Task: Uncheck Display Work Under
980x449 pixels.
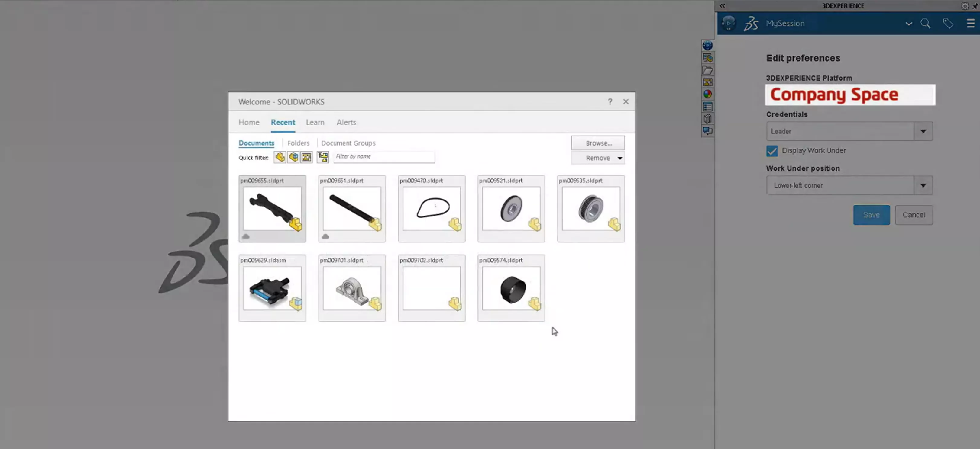Action: 772,151
